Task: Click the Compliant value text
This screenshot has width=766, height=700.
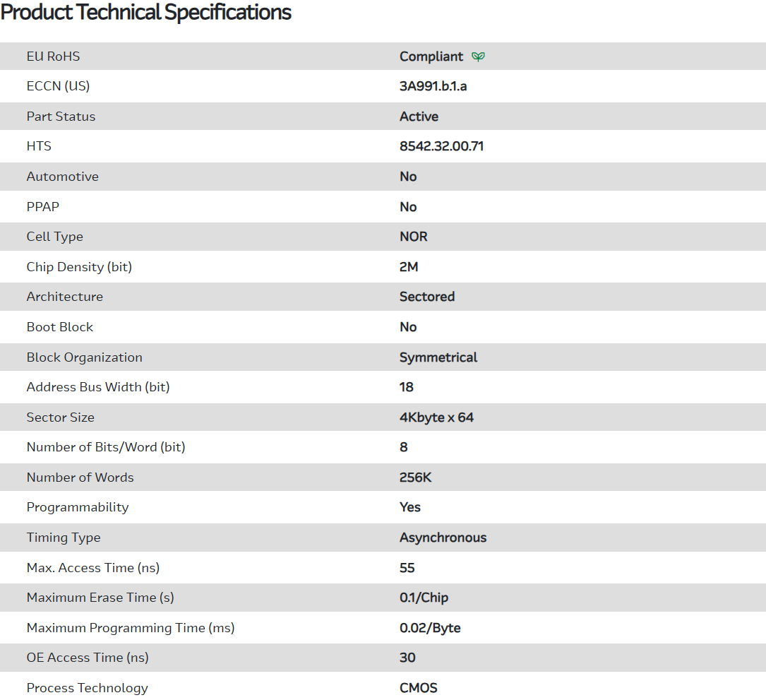Action: pyautogui.click(x=431, y=57)
